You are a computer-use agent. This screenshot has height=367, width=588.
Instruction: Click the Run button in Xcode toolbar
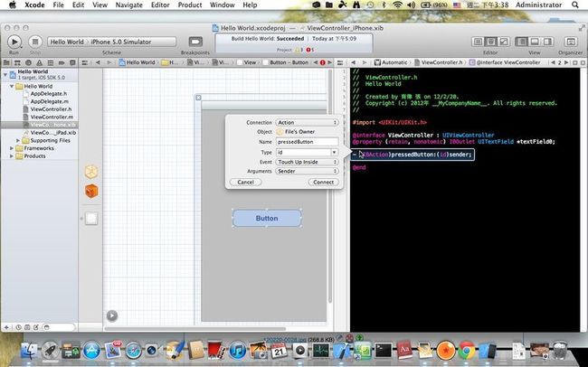tap(14, 42)
